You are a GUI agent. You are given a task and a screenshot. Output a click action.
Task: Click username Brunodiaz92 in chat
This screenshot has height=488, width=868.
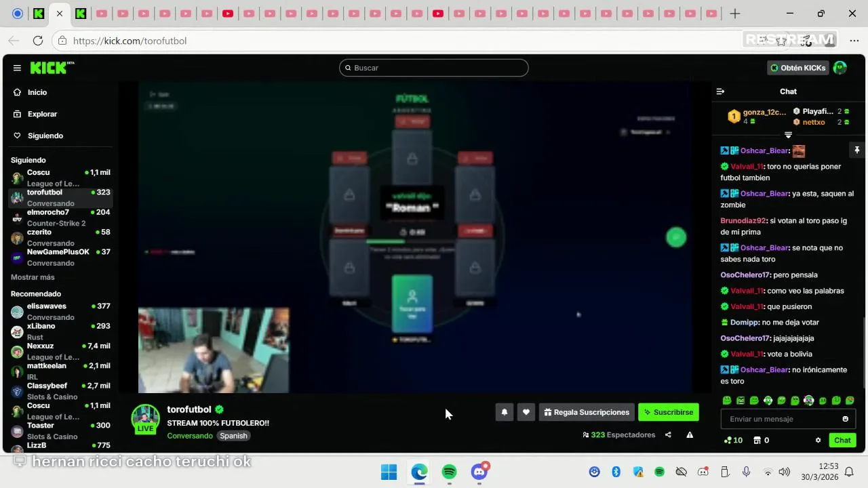743,221
